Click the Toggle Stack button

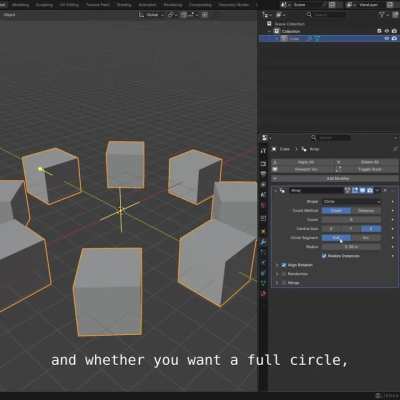(x=370, y=169)
